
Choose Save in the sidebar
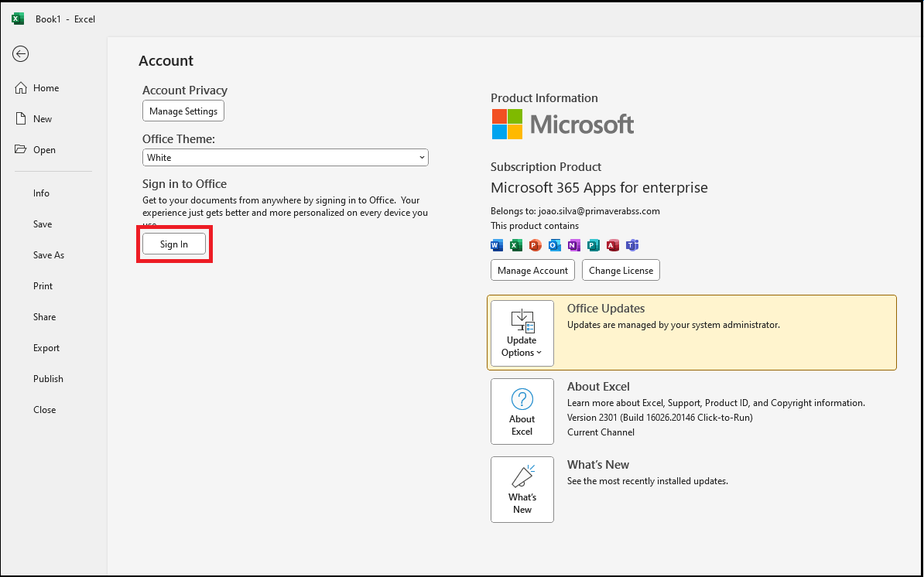pos(43,224)
